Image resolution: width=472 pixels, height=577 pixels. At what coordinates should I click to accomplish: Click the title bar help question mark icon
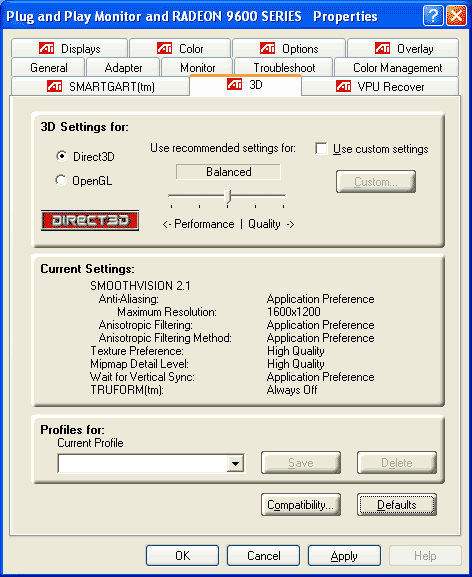(433, 16)
